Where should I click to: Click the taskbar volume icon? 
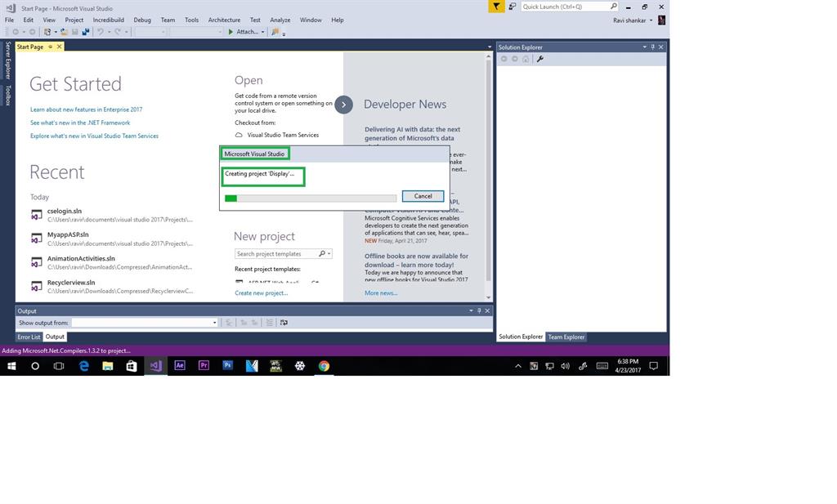pos(566,366)
